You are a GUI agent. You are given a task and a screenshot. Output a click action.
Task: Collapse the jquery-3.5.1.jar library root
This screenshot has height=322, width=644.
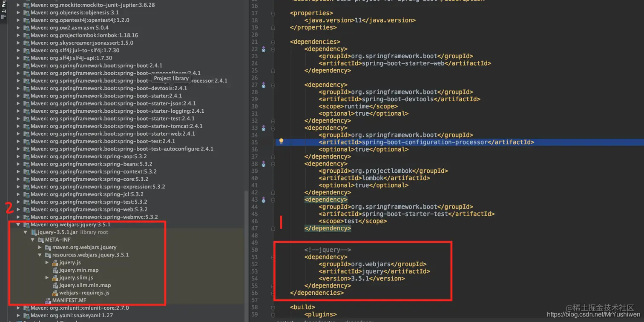click(x=26, y=232)
